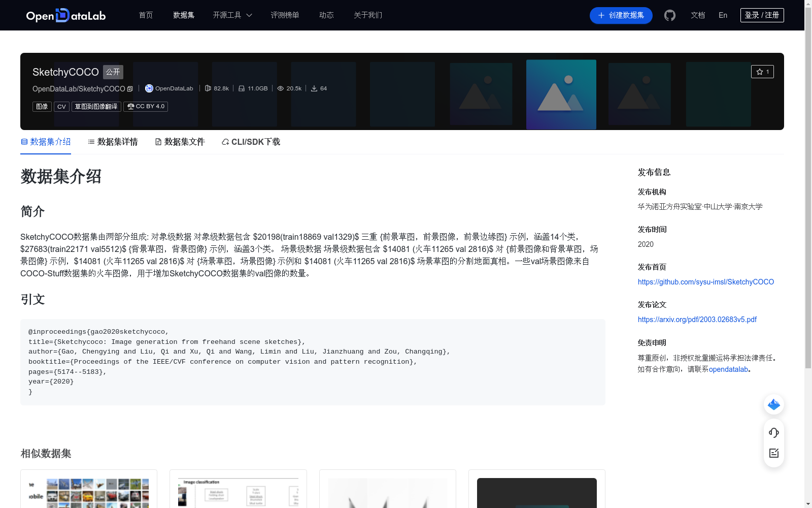Open 数据集 navigation item

tap(184, 15)
